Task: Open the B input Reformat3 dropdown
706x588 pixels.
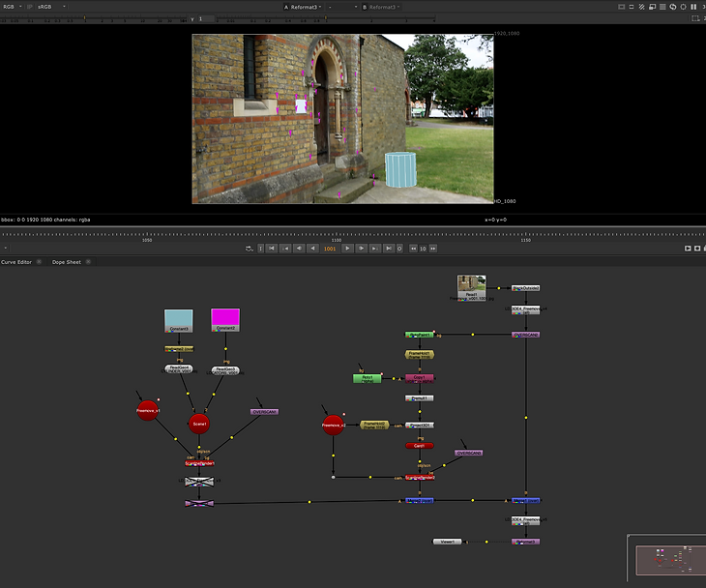Action: coord(382,7)
